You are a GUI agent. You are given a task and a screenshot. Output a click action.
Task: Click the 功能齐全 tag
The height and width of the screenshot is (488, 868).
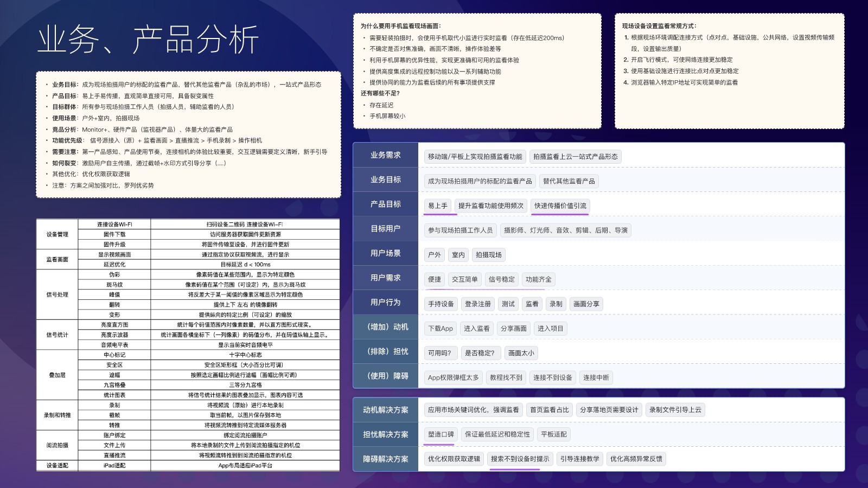(x=539, y=279)
